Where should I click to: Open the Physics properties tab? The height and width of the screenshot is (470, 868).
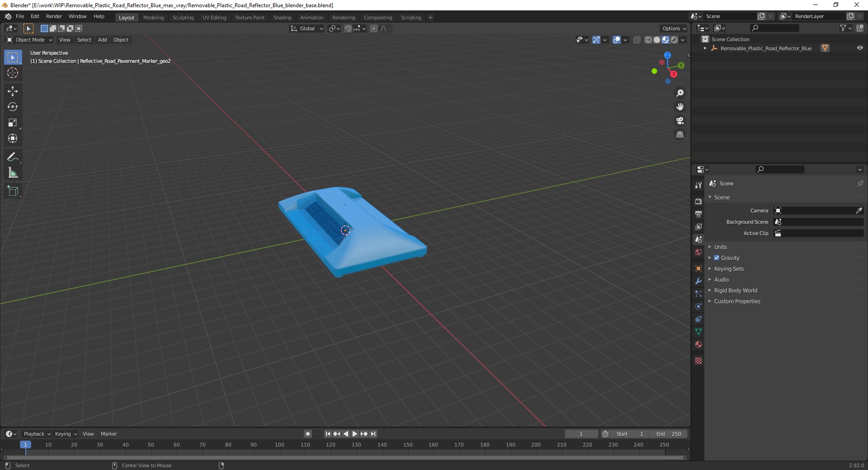[698, 306]
